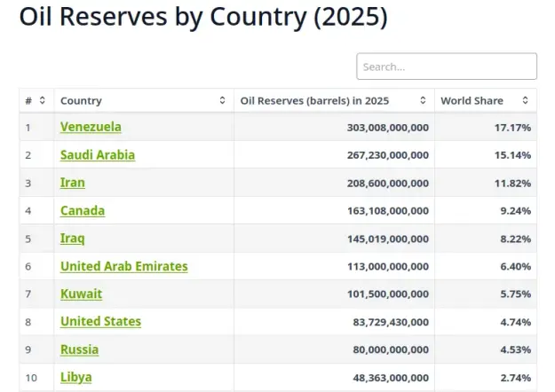Click the Search input field
Viewport: 555px width, 392px height.
click(447, 67)
